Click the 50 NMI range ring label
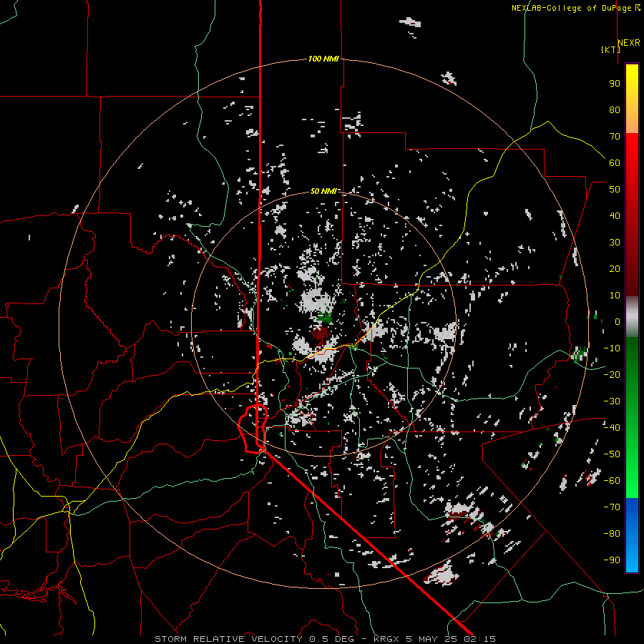This screenshot has width=644, height=644. (x=323, y=191)
